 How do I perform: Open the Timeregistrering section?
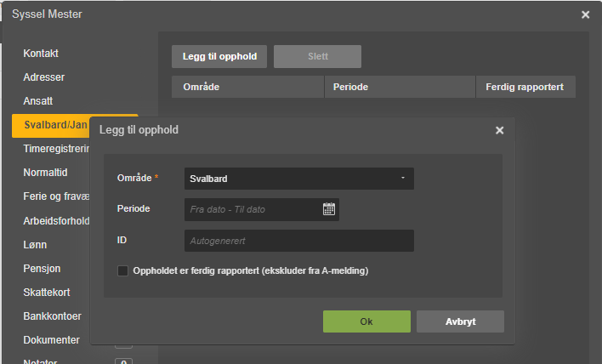tap(56, 149)
